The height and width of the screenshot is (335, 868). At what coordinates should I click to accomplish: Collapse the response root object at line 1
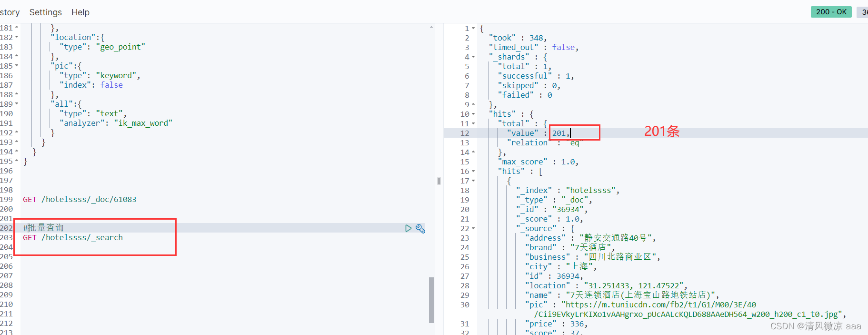pos(473,28)
